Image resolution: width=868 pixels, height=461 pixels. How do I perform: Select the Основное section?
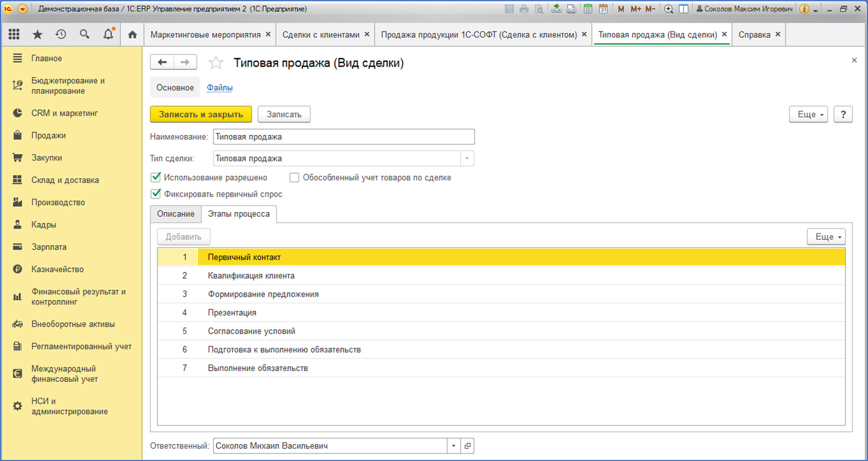tap(175, 88)
